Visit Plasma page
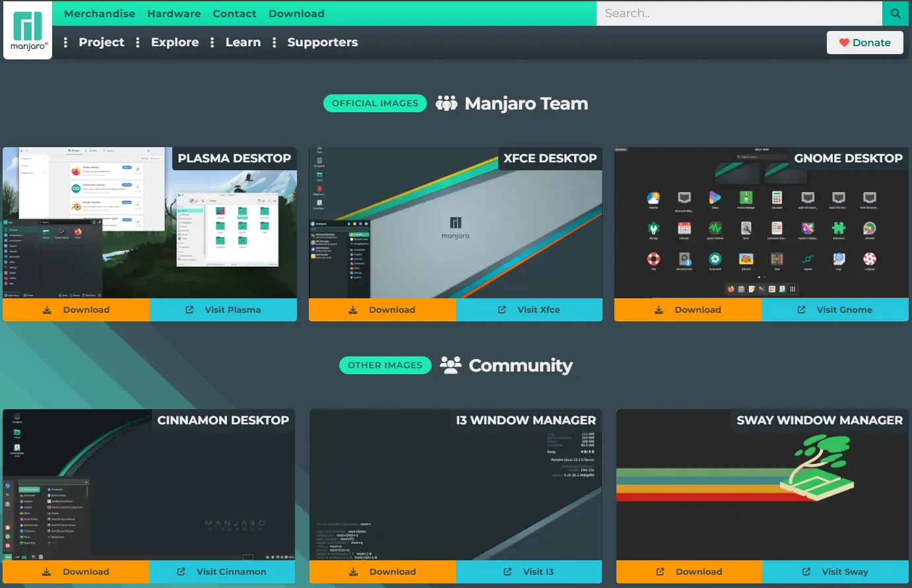Screen dimensions: 912x588 pyautogui.click(x=223, y=310)
